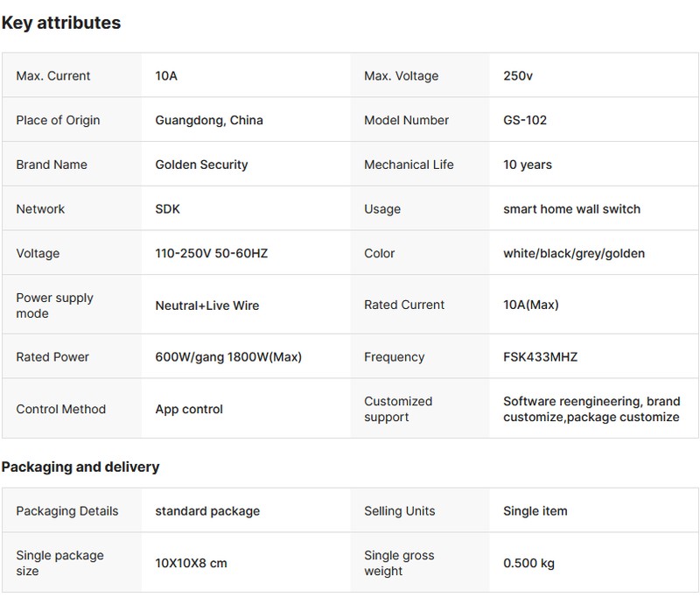Viewport: 700px width, 597px height.
Task: Click Rated Current 10A(Max) value
Action: [530, 305]
